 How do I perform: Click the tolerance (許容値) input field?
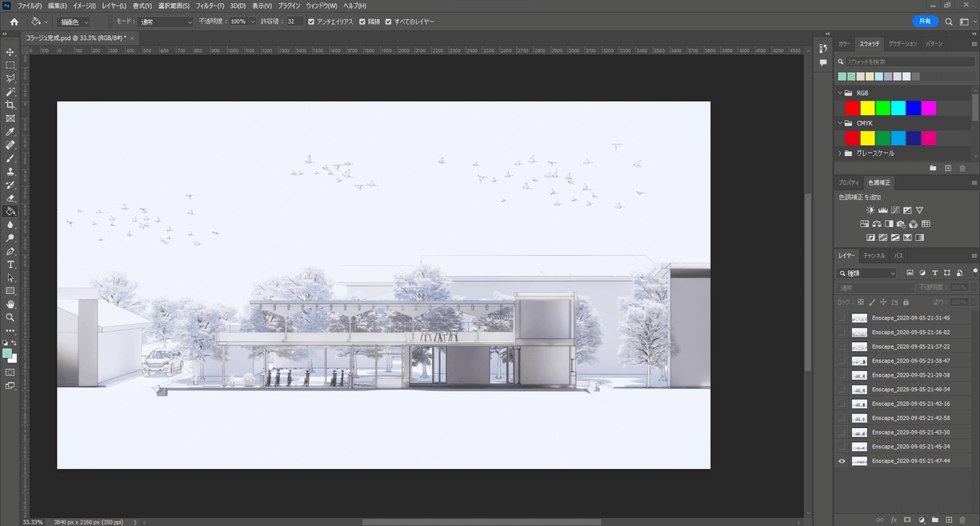pos(294,21)
